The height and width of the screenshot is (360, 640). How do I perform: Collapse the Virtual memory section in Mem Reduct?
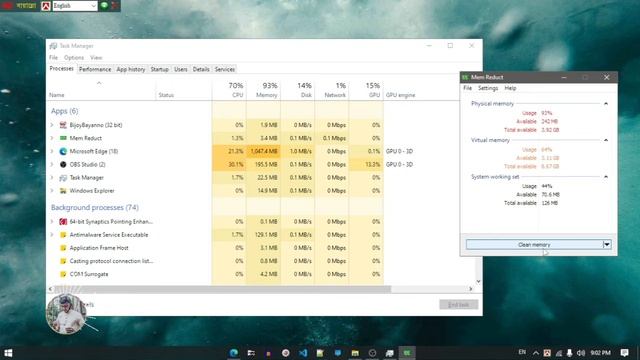click(606, 140)
